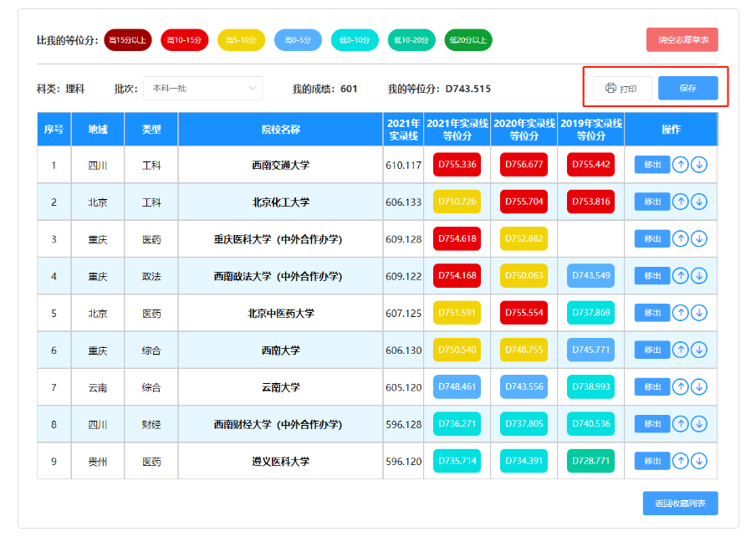Click 清空志愿草表 button

point(682,39)
